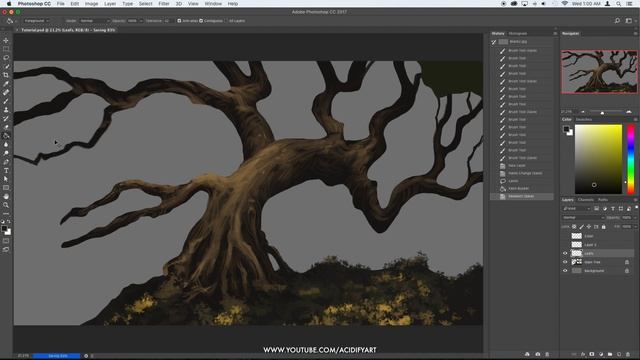640x360 pixels.
Task: Zoom in button in Navigator panel
Action: click(629, 112)
